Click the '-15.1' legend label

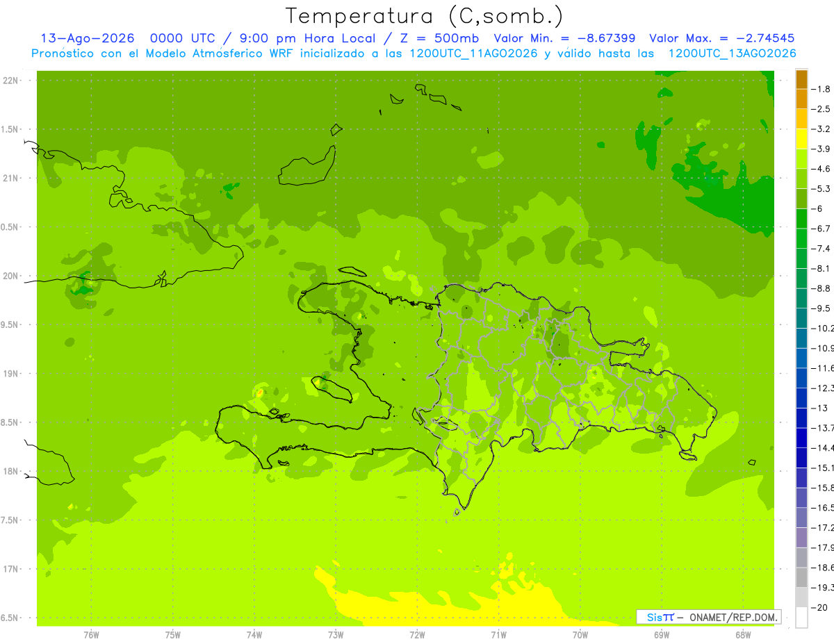(822, 468)
